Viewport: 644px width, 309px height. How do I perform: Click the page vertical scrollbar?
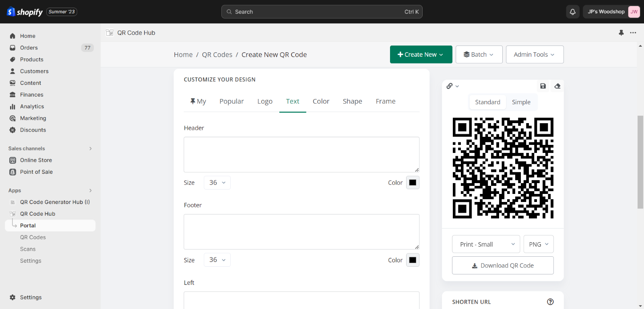(x=640, y=162)
